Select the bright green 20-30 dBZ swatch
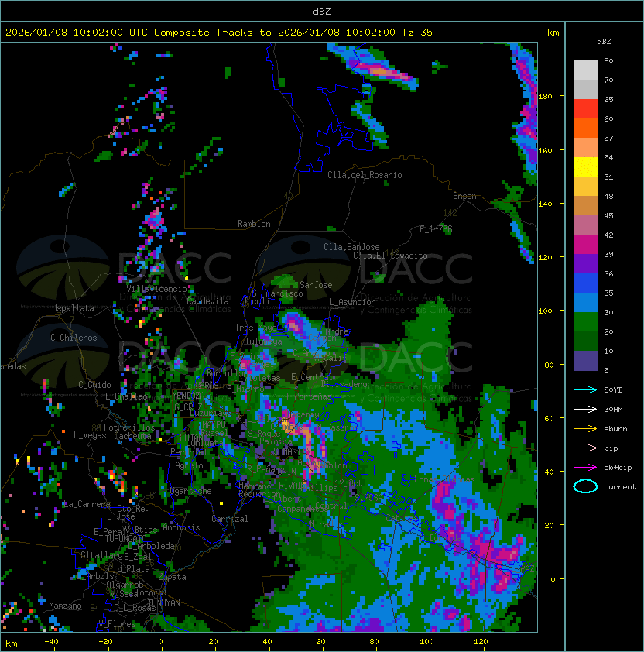Screen dimensions: 644x652 coord(585,322)
